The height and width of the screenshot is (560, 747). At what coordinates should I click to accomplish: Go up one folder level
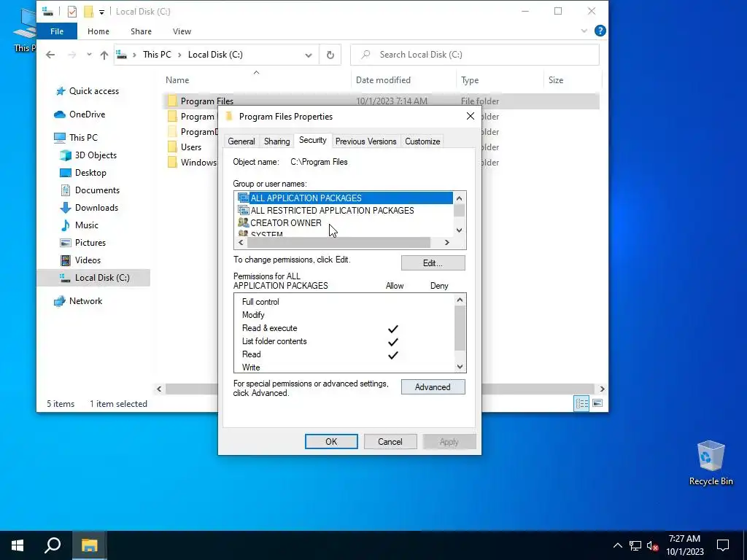coord(104,55)
